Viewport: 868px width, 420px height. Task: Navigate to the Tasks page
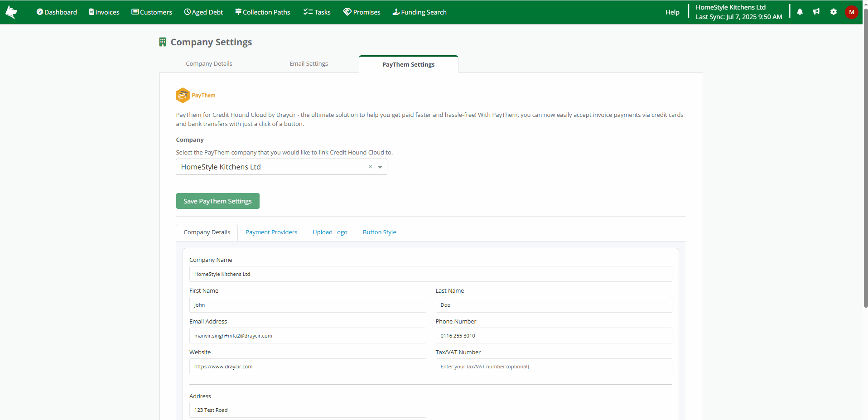pos(317,12)
